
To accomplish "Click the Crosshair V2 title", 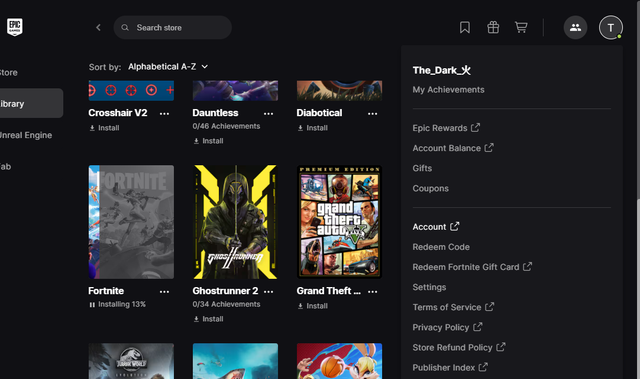I will (x=118, y=113).
